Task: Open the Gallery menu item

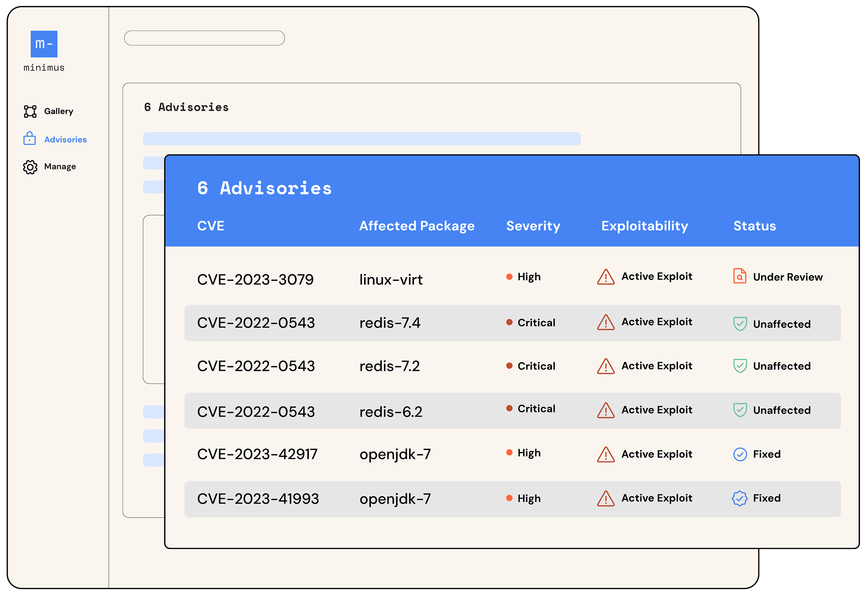Action: point(59,111)
